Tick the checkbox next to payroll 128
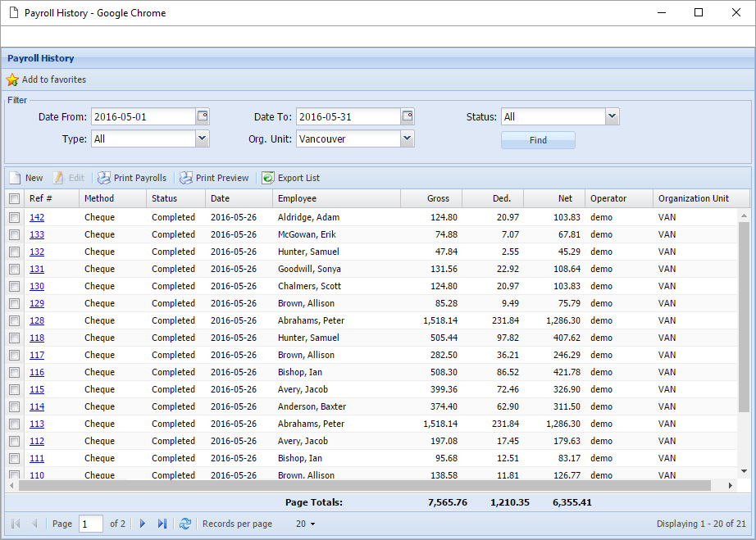The image size is (756, 540). point(14,320)
